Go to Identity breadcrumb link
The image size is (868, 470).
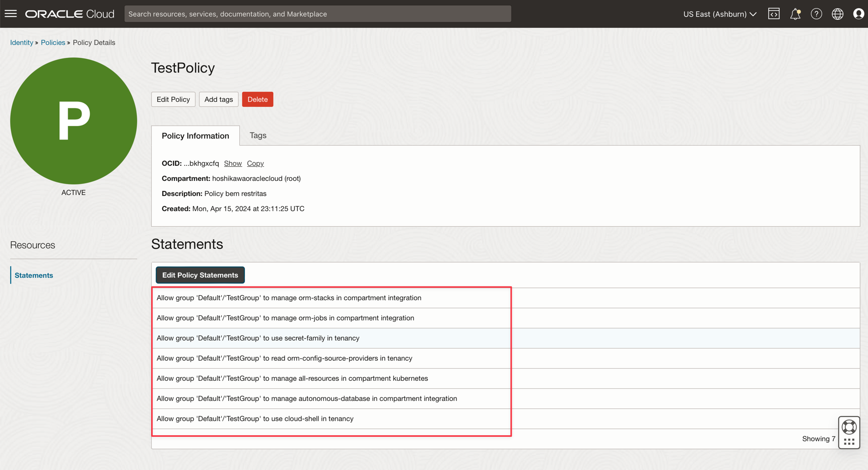[x=22, y=42]
